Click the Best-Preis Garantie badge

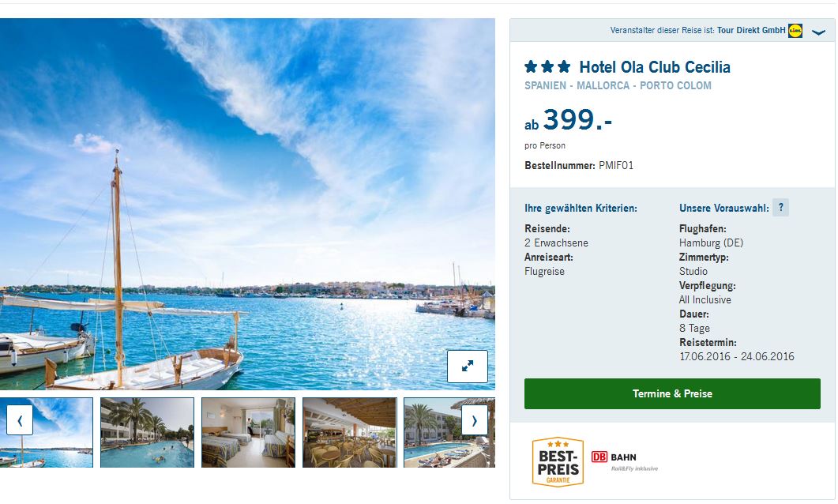pyautogui.click(x=558, y=462)
